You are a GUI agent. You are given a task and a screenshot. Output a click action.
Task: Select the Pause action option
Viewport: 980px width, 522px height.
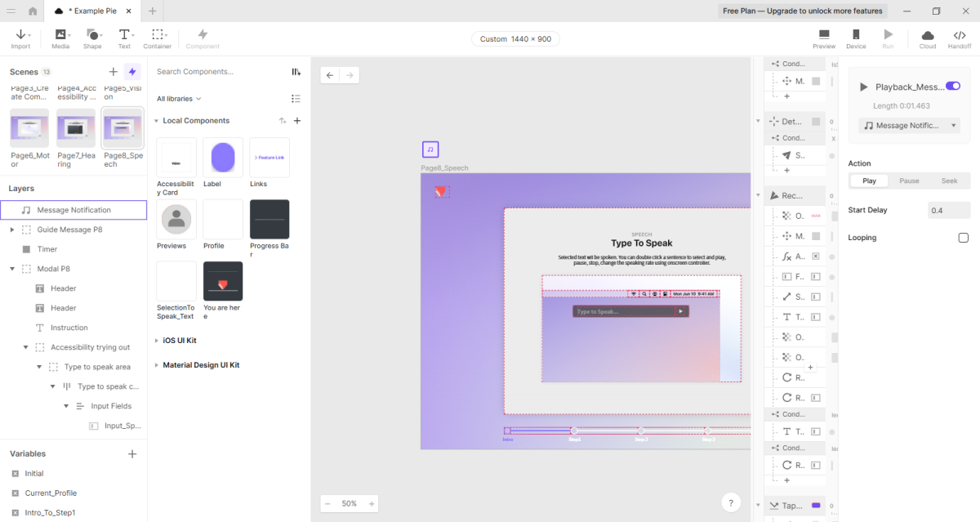(x=909, y=181)
